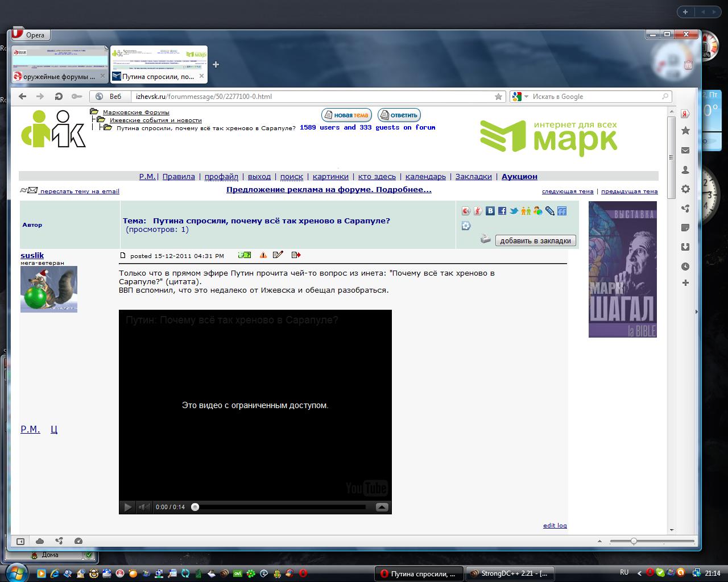The height and width of the screenshot is (582, 728).
Task: Click добавить в закладки button
Action: pyautogui.click(x=536, y=240)
